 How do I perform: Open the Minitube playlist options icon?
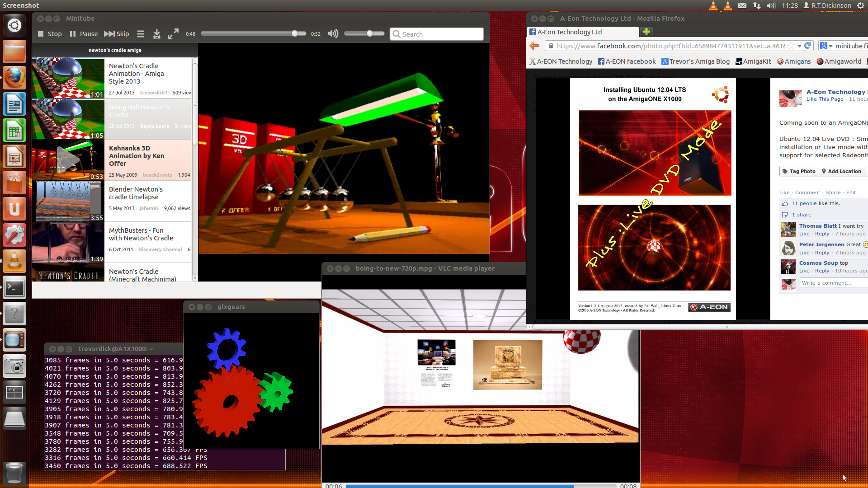click(x=141, y=34)
